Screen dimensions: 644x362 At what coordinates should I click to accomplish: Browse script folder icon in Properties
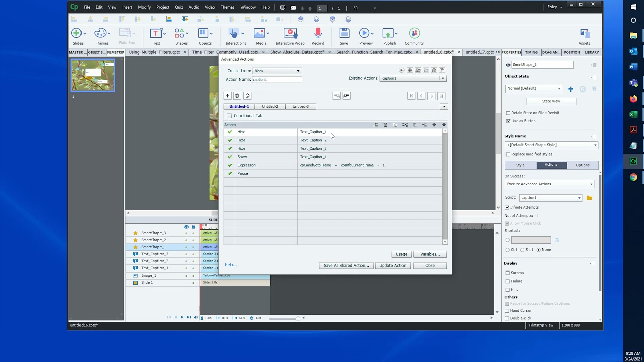[589, 198]
